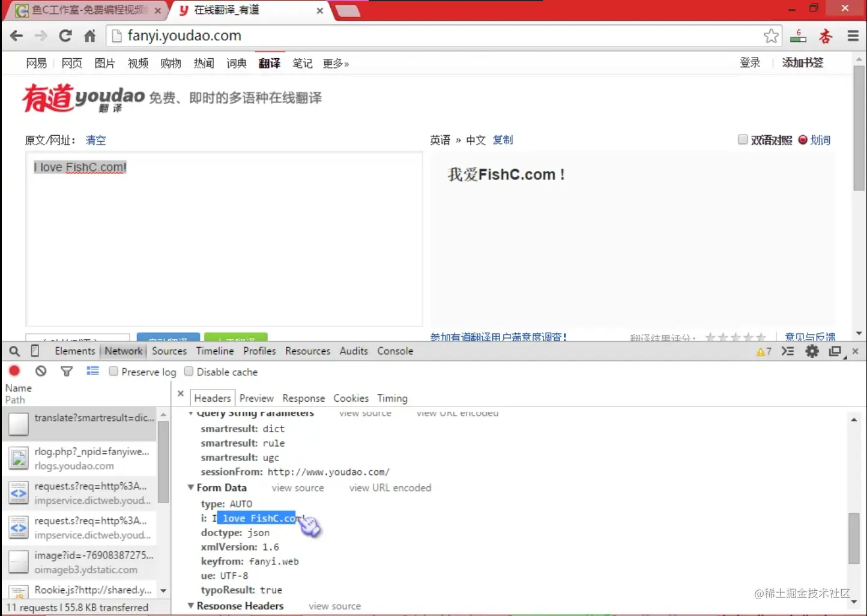Open the Profiles panel
Viewport: 867px width, 616px height.
(259, 351)
